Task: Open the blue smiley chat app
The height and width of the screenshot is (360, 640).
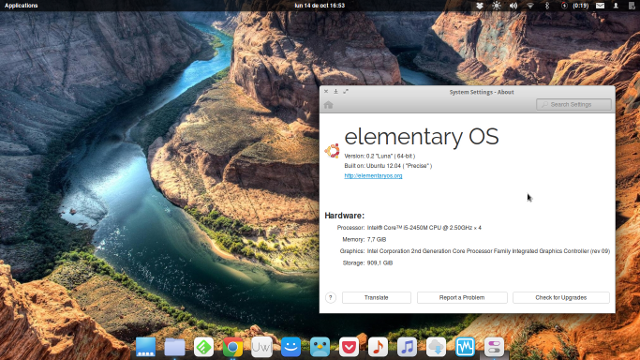Action: click(x=291, y=347)
